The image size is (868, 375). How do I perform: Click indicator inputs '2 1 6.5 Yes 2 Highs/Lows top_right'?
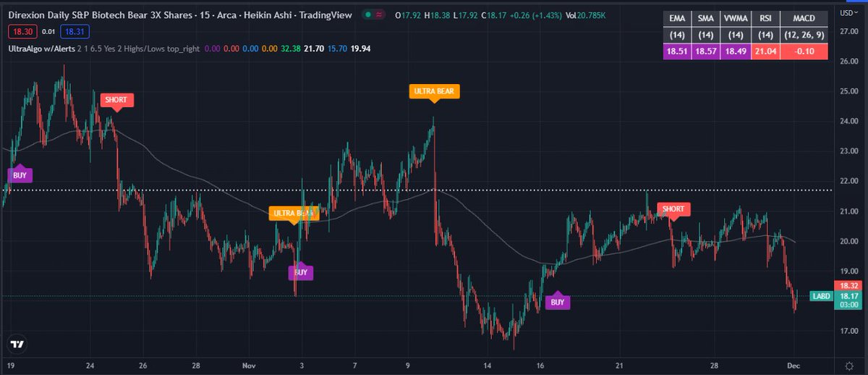coord(139,49)
